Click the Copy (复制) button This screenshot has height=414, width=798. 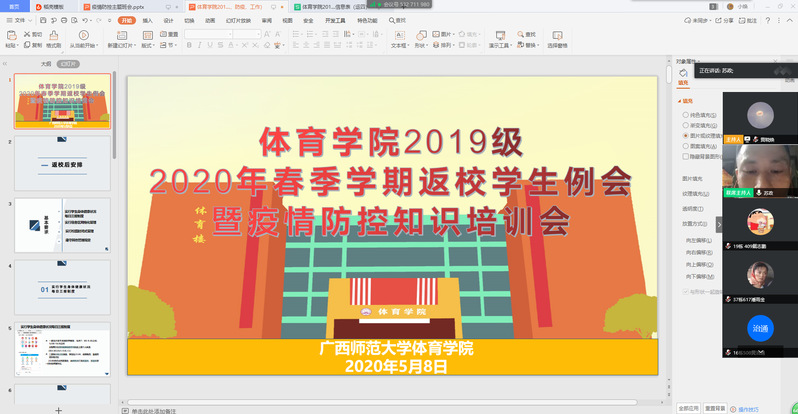[33, 45]
